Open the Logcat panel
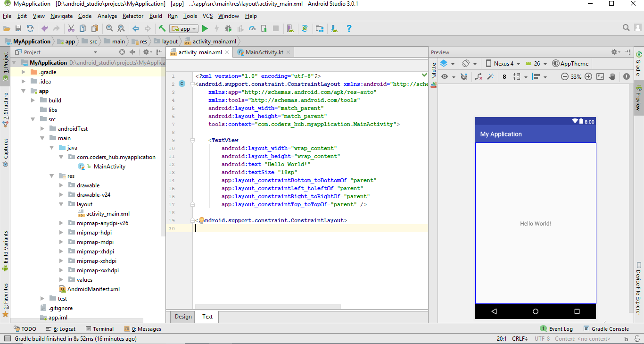644x344 pixels. (x=61, y=328)
